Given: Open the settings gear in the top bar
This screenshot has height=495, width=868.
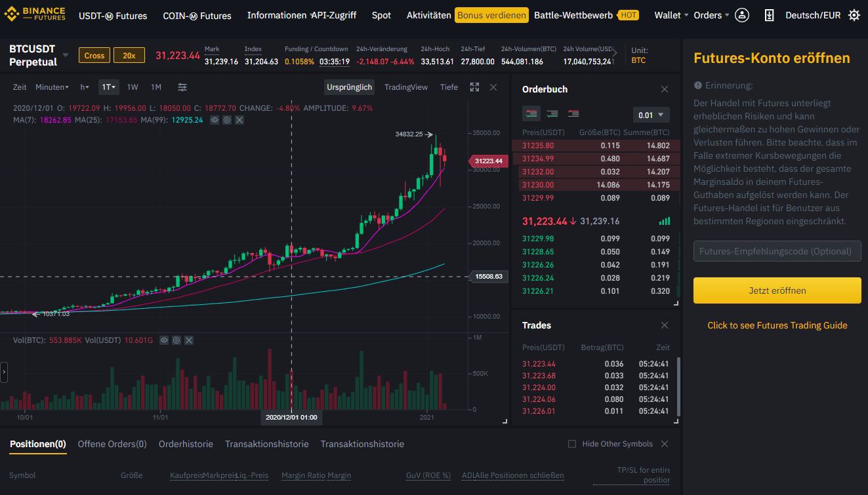Looking at the screenshot, I should 853,14.
